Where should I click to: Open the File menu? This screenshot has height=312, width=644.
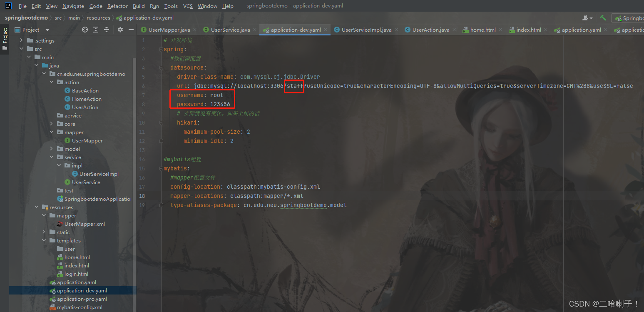point(22,6)
